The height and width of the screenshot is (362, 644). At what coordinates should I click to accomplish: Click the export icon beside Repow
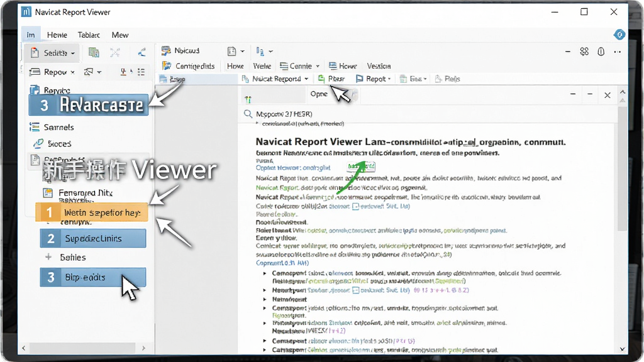tap(88, 72)
